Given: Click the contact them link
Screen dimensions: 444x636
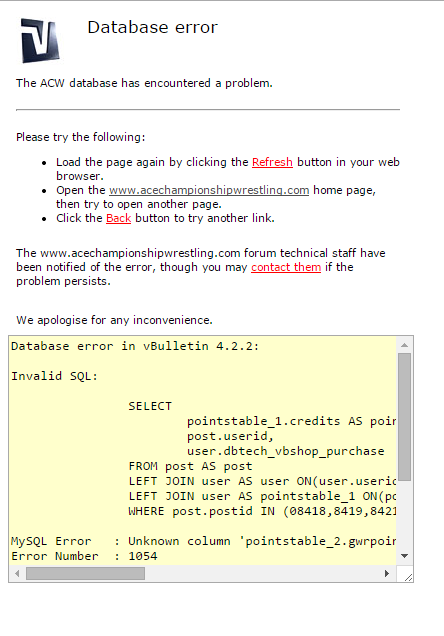Looking at the screenshot, I should pyautogui.click(x=286, y=267).
